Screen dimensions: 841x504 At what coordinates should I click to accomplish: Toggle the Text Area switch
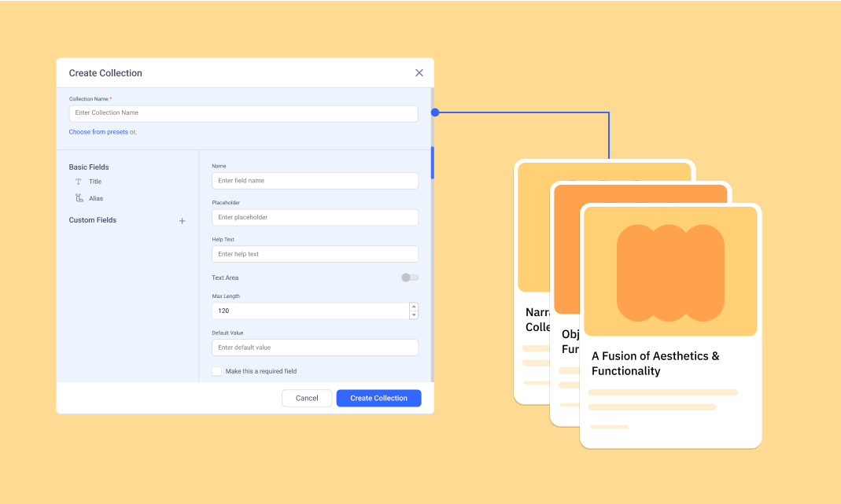point(410,278)
